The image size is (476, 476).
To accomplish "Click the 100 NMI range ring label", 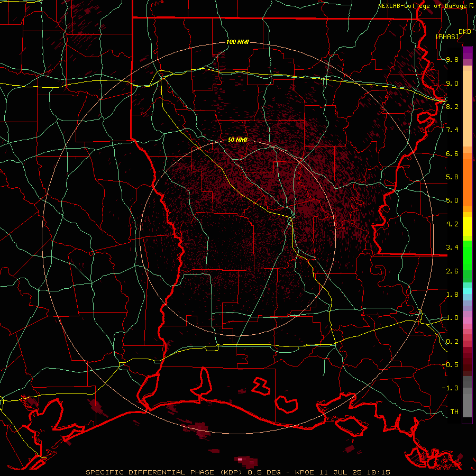I will click(237, 42).
